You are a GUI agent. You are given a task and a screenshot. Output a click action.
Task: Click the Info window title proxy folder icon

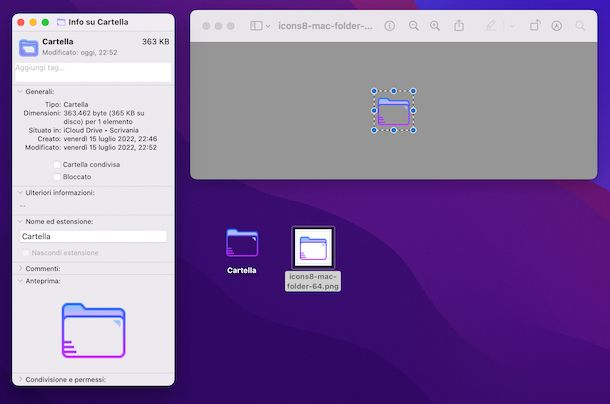coord(61,22)
